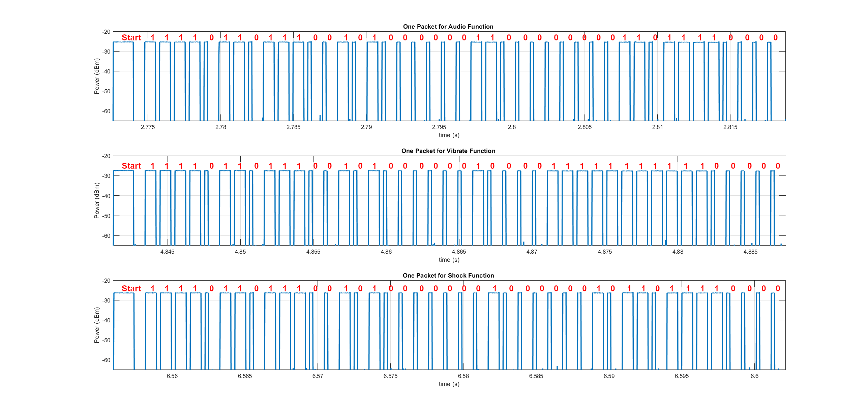Click 'Power (dBm)' y-axis label of Audio plot

coord(97,76)
